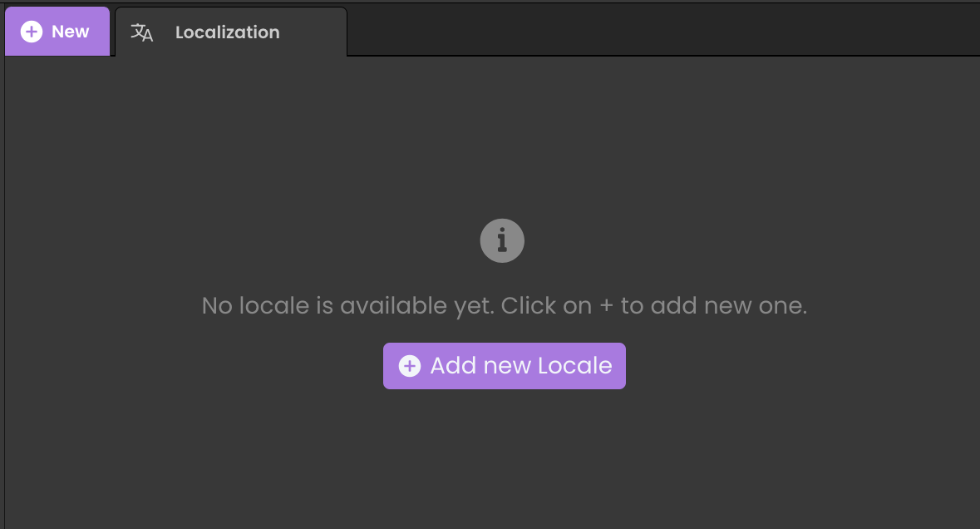Click the plus sign within the empty-state sentence
The width and height of the screenshot is (980, 529).
click(606, 306)
